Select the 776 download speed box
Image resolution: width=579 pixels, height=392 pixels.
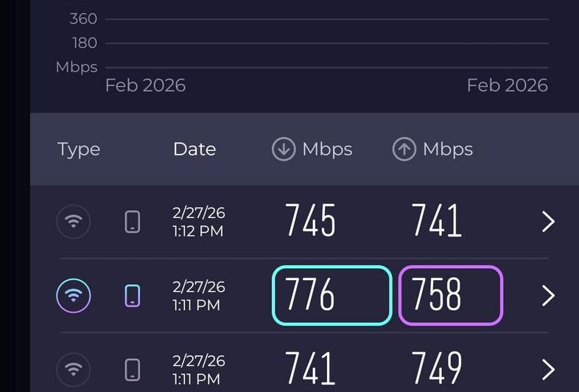pos(331,295)
